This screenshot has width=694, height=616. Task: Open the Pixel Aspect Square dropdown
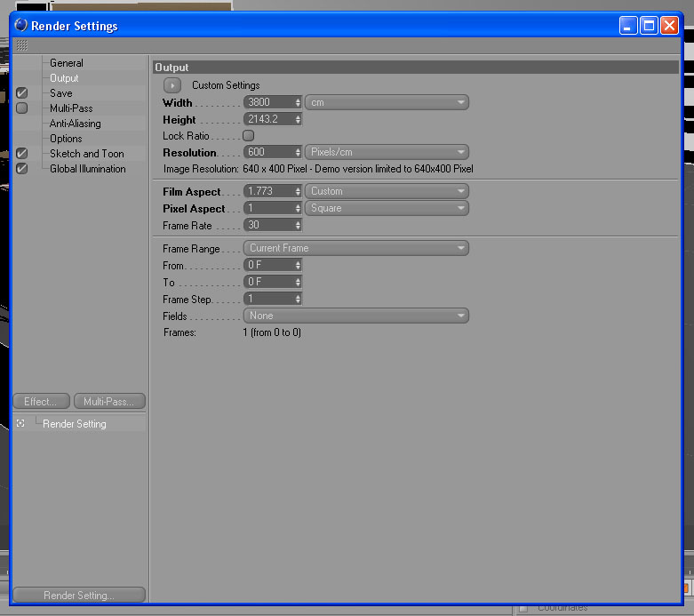pos(387,208)
